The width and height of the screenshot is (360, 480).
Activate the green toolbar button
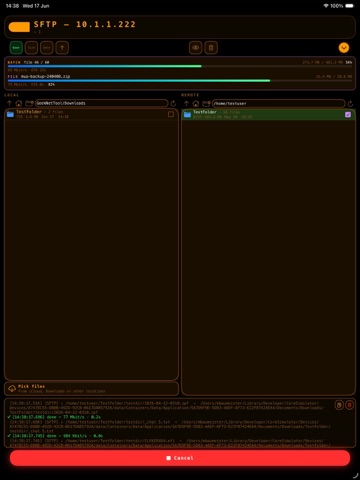[x=16, y=48]
